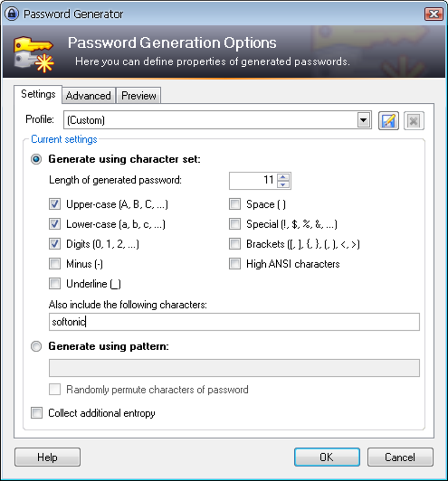Enable the Brackets checkbox
Screen dimensions: 448x481
tap(235, 244)
